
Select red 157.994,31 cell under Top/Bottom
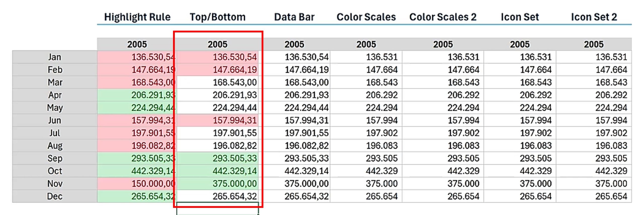218,120
